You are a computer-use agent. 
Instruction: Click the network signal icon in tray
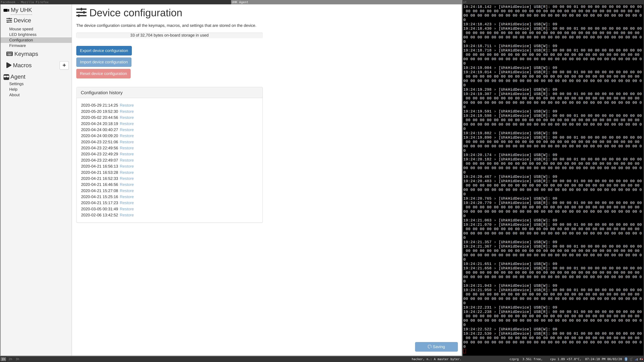tap(638, 359)
